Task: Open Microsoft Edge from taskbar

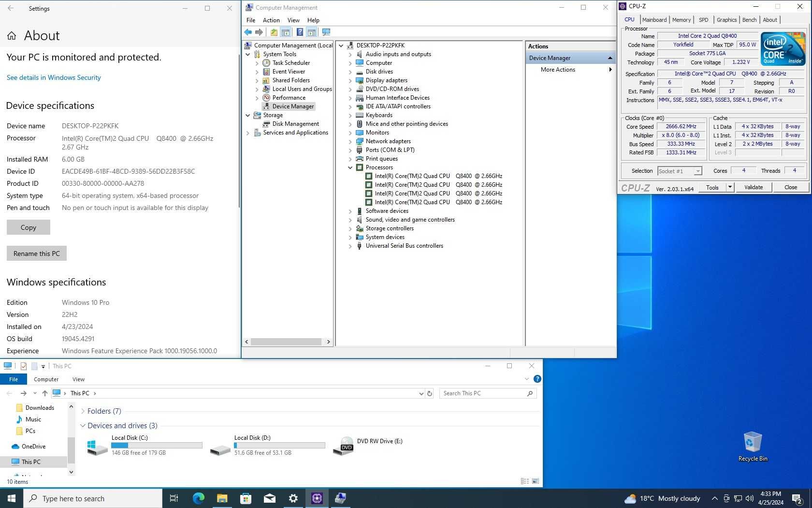Action: tap(198, 498)
